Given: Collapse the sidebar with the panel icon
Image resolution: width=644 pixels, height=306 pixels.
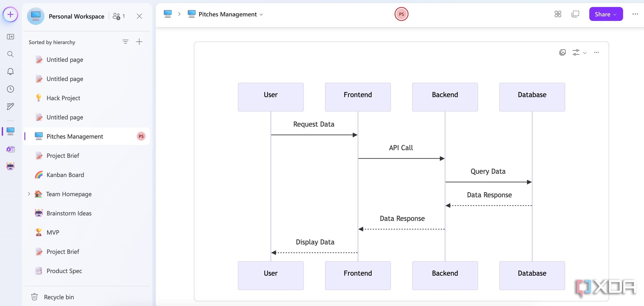Looking at the screenshot, I should [x=10, y=37].
